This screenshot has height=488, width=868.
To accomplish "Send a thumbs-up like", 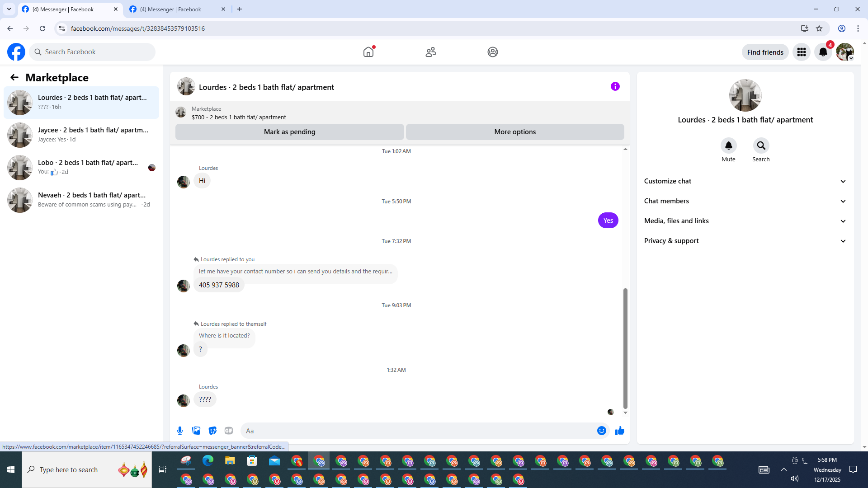I will (x=619, y=431).
